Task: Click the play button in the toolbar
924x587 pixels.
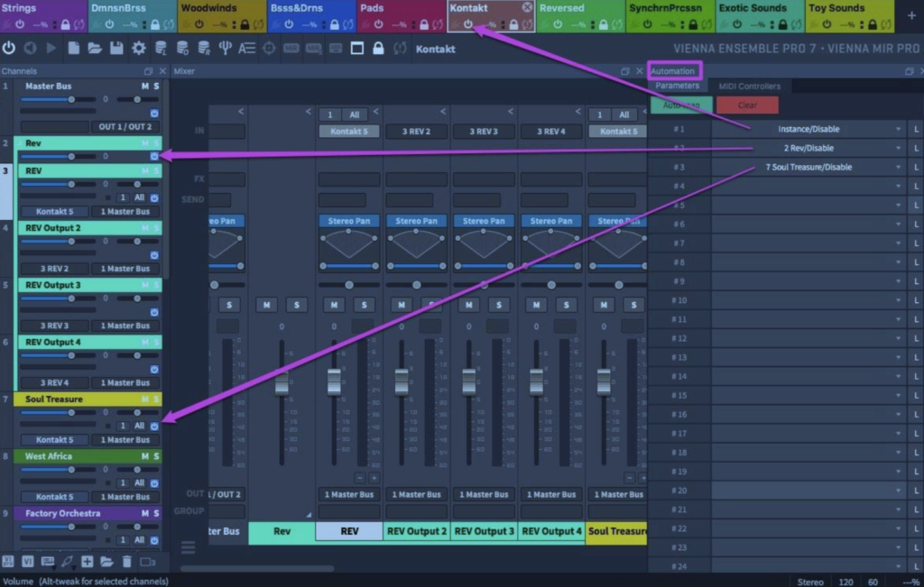Action: (x=51, y=49)
